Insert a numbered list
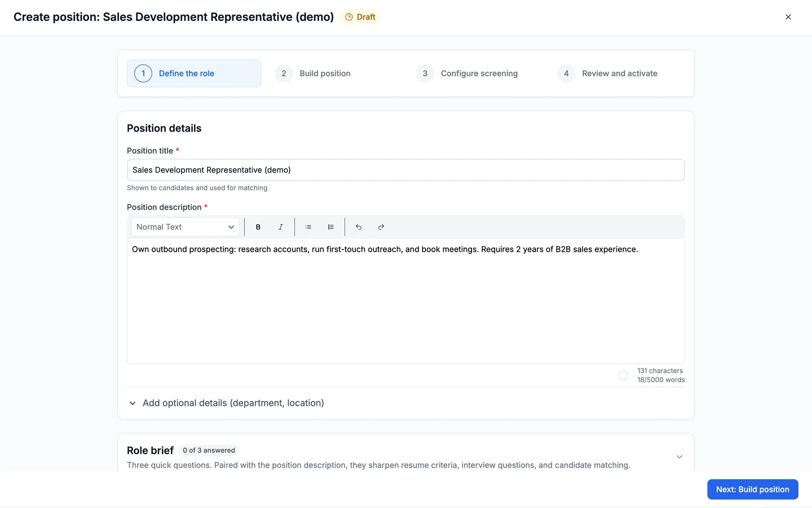Image resolution: width=812 pixels, height=508 pixels. click(x=331, y=227)
